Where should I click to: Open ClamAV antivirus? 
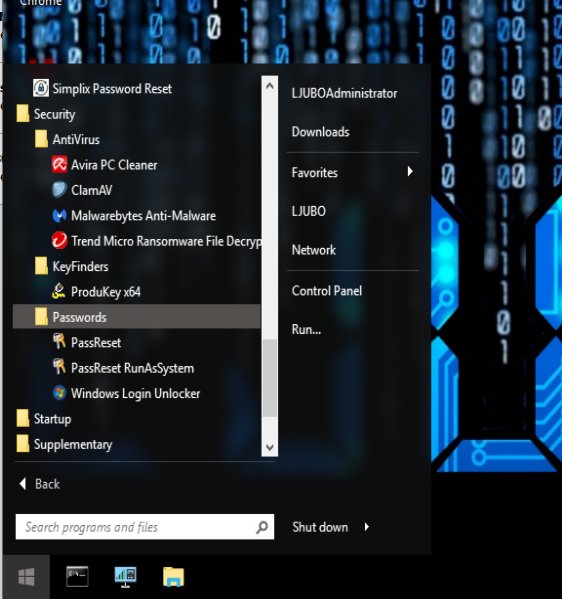(82, 190)
